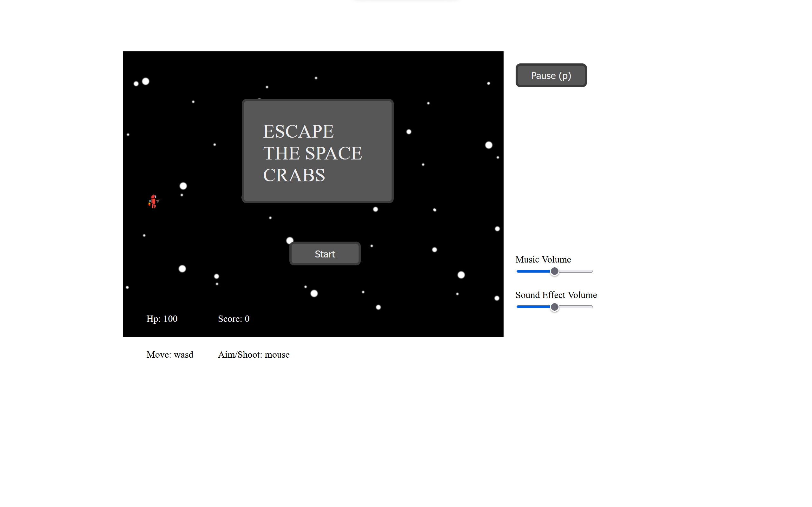Click the Sound Effect Volume label

click(x=556, y=295)
